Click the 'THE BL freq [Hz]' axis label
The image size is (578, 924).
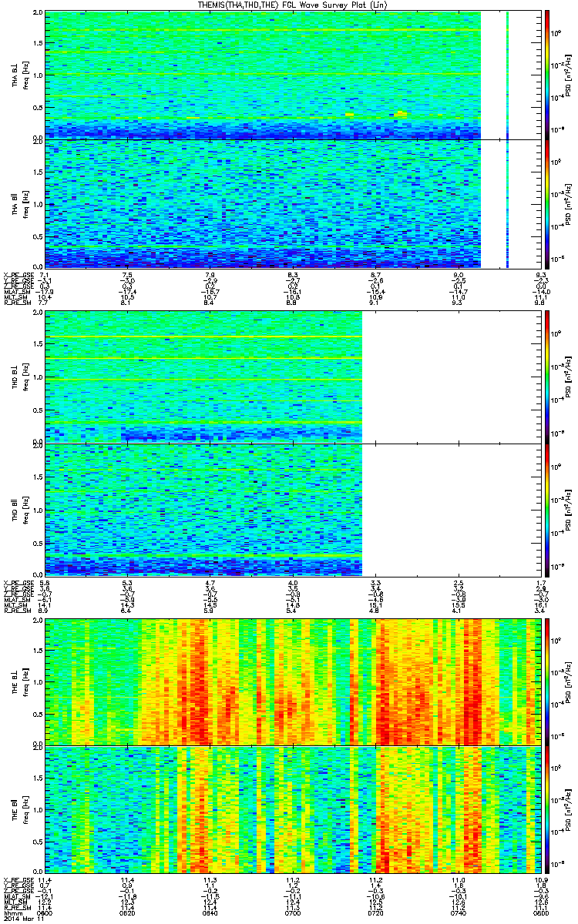click(x=18, y=681)
